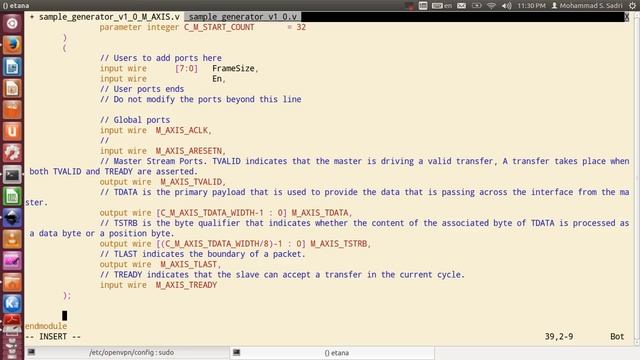The image size is (640, 360).
Task: Click on C_M_START_COUNT parameter name
Action: [x=219, y=27]
